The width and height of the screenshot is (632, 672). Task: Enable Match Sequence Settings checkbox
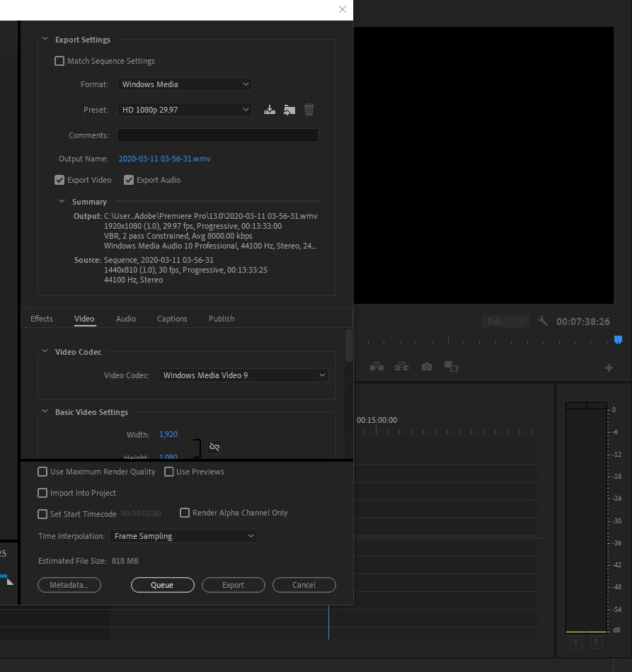click(59, 61)
